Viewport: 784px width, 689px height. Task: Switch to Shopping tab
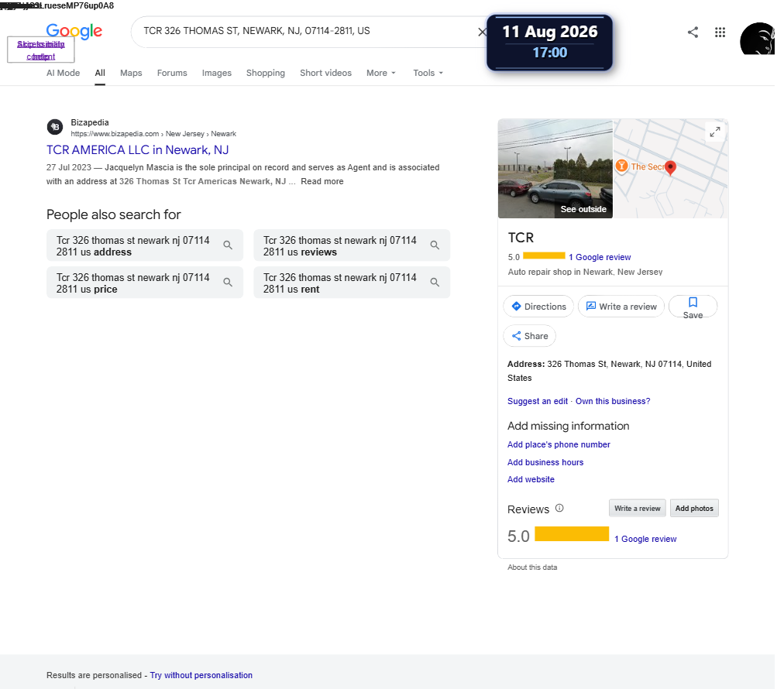point(266,73)
